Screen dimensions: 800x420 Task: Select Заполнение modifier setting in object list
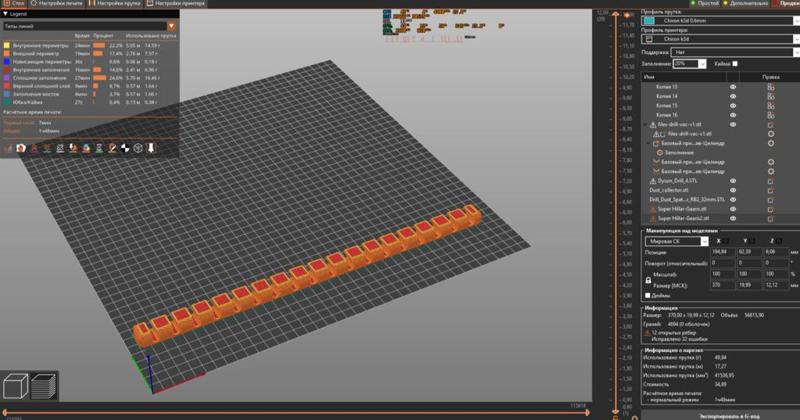679,153
